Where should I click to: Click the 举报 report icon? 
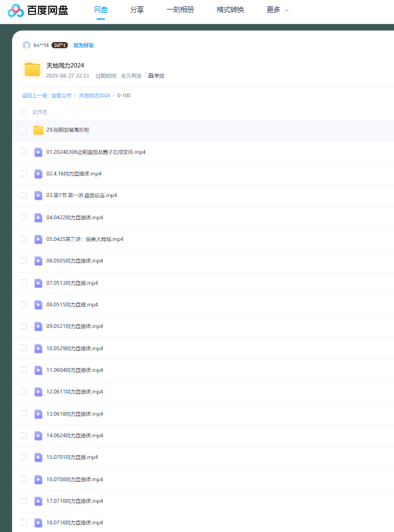tap(151, 76)
